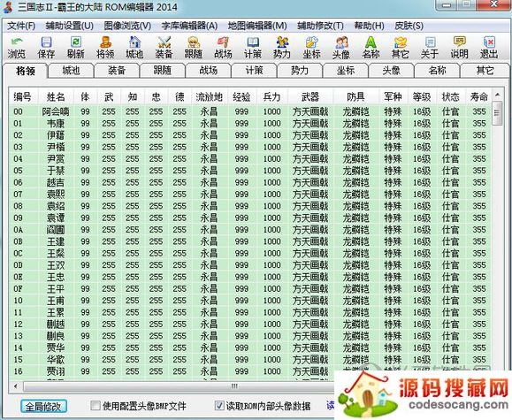Open the 字库编辑器(A) menu
This screenshot has height=420, width=512.
pyautogui.click(x=189, y=26)
